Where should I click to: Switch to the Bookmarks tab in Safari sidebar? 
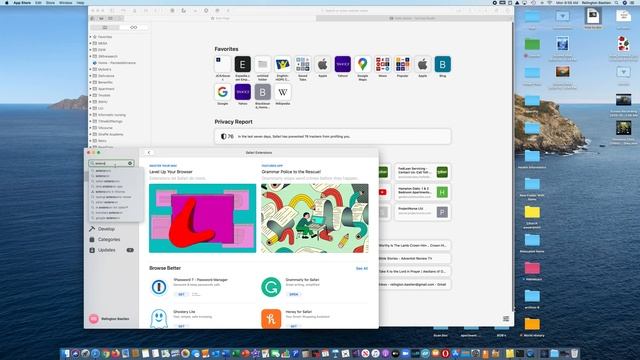[x=105, y=27]
